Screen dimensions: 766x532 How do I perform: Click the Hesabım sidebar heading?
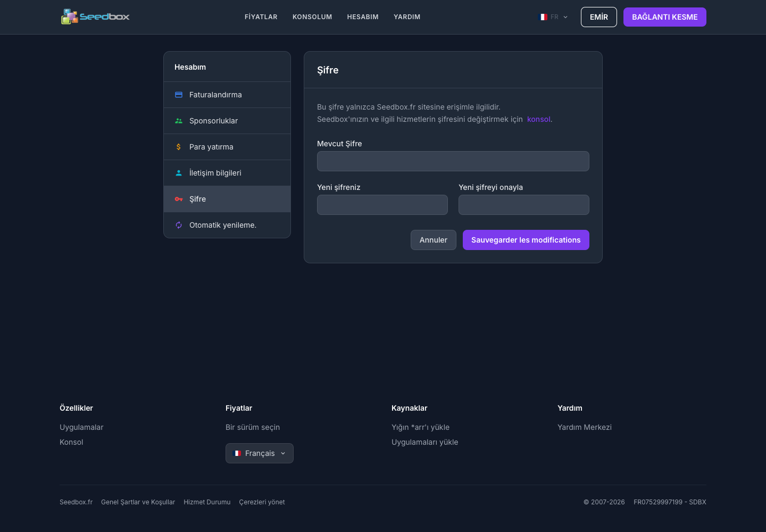coord(190,67)
